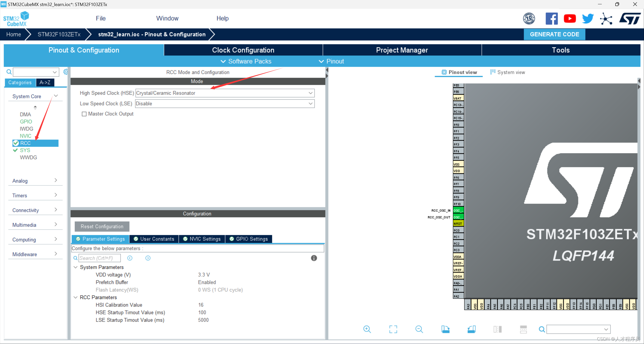Zoom out of the pinout view
The width and height of the screenshot is (644, 344).
(419, 329)
